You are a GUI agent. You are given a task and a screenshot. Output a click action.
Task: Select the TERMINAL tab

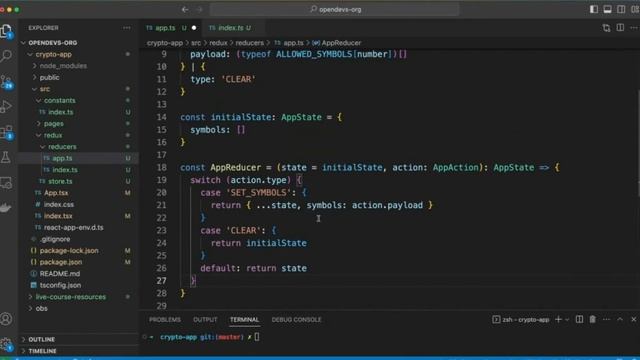pos(244,320)
